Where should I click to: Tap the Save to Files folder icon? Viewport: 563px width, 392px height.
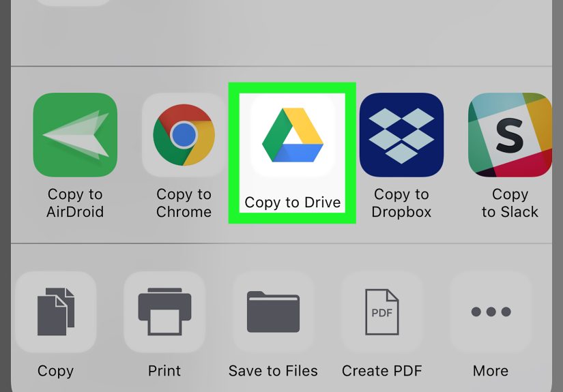click(x=273, y=312)
